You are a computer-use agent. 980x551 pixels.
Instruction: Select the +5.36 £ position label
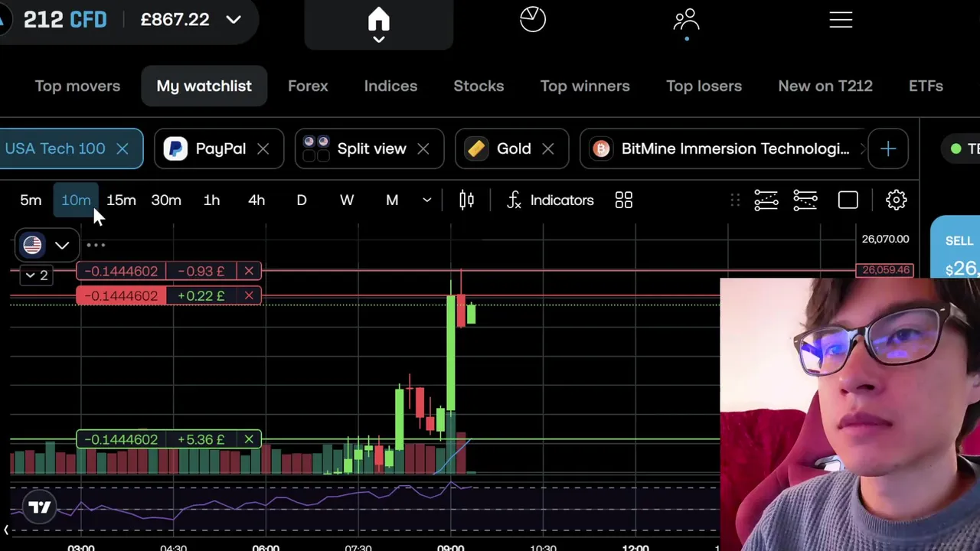pyautogui.click(x=201, y=439)
